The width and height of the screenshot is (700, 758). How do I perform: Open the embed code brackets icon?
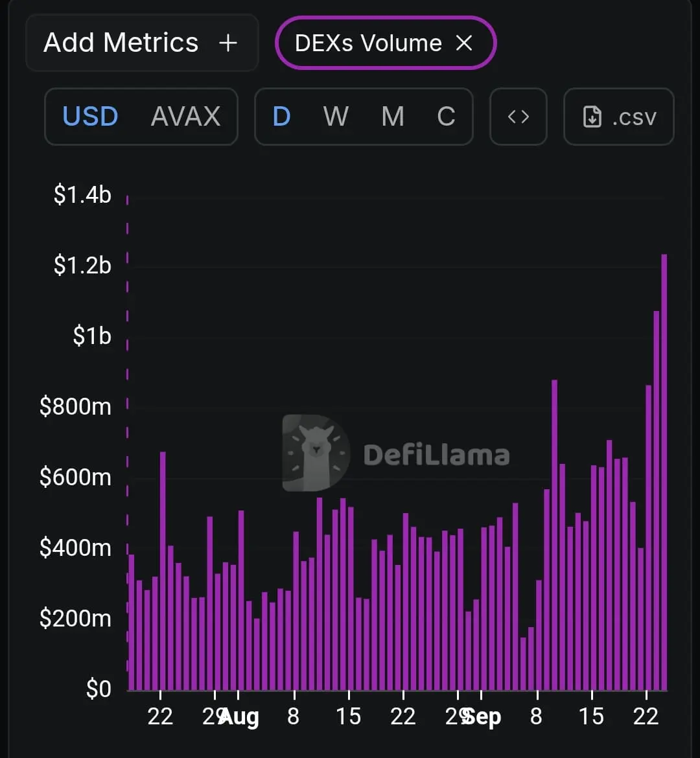(x=518, y=117)
